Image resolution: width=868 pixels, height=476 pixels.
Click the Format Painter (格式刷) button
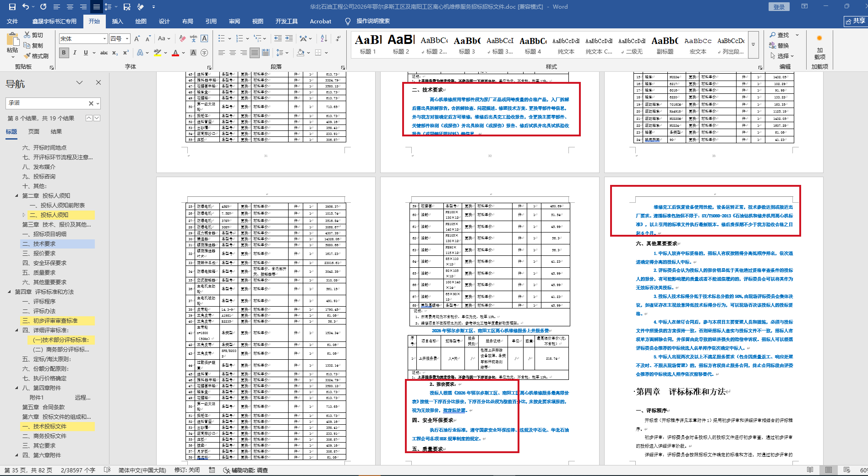36,56
